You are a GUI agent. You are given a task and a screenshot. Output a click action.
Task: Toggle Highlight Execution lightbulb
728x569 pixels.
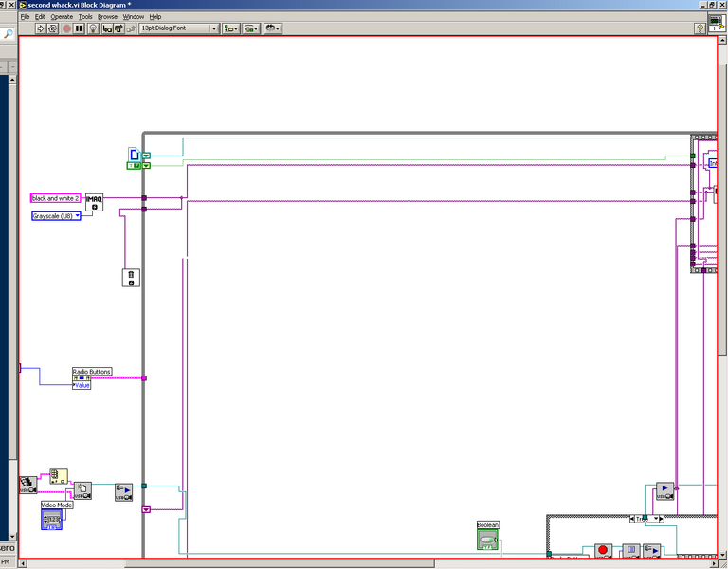(x=93, y=28)
